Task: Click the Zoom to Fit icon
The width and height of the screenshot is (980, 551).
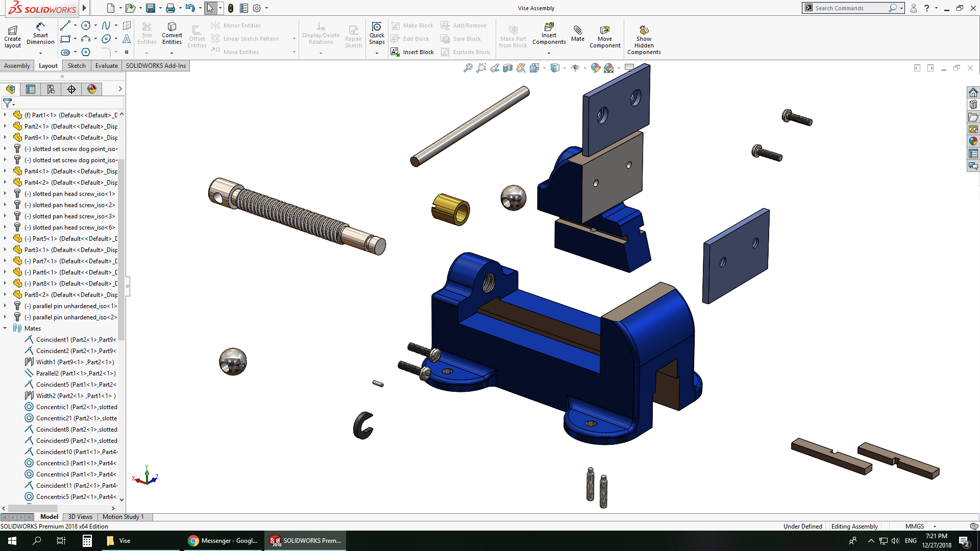Action: [468, 68]
